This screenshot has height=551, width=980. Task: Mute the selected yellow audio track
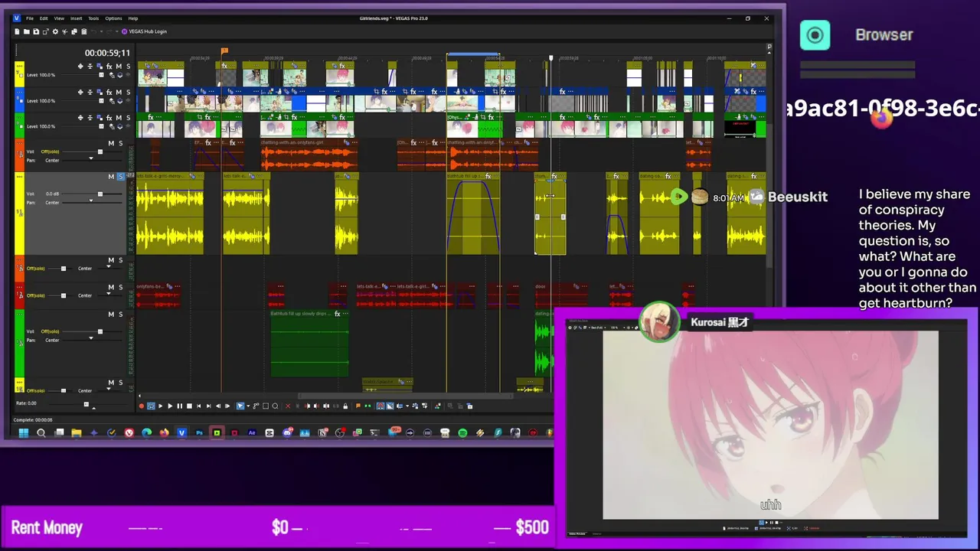coord(110,177)
